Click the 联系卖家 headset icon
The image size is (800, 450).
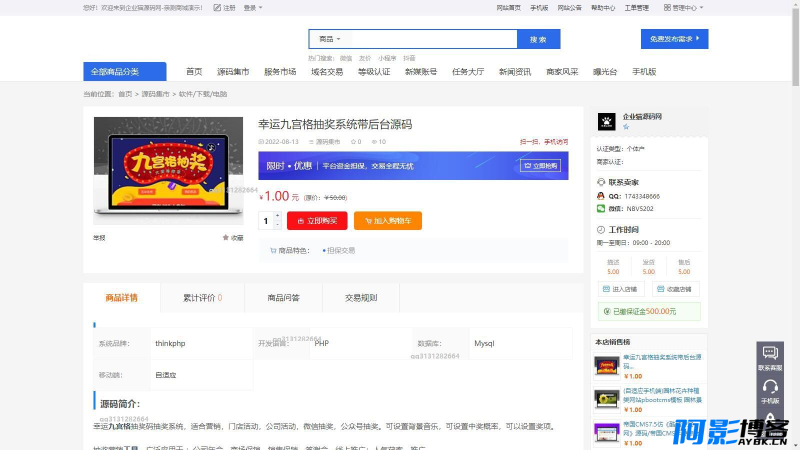601,182
